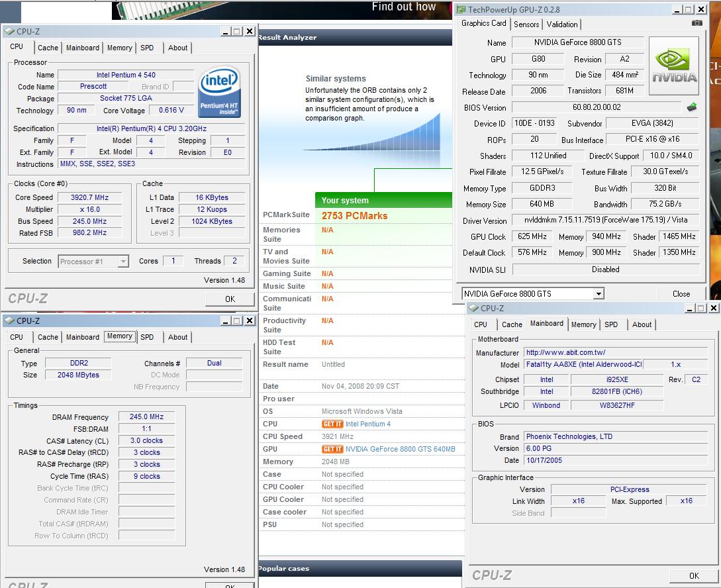Click the GET IT badge beside Intel Pentium 4
The height and width of the screenshot is (588, 721).
(x=332, y=424)
